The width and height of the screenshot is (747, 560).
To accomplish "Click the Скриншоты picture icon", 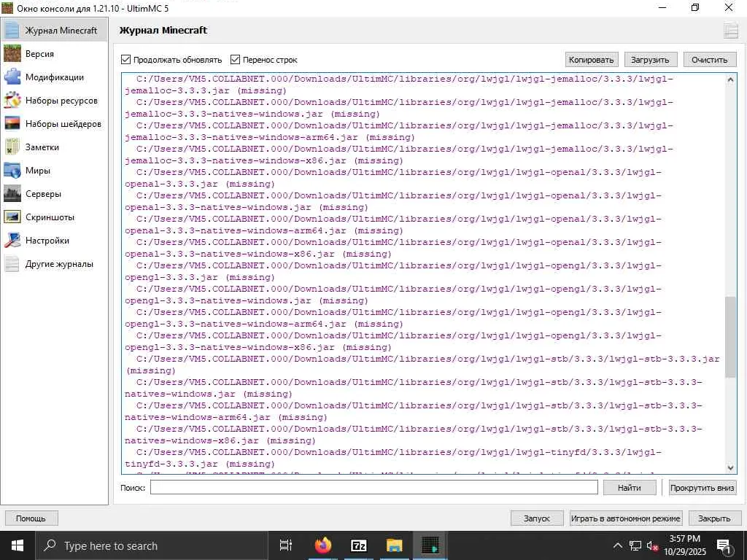I will tap(12, 217).
